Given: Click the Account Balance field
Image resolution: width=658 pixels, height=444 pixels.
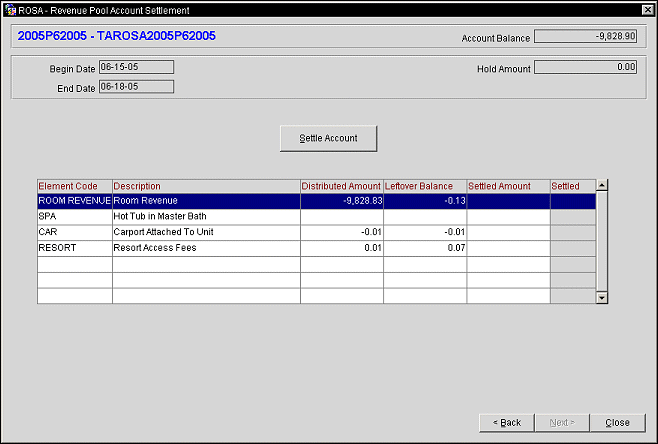Looking at the screenshot, I should [x=585, y=37].
